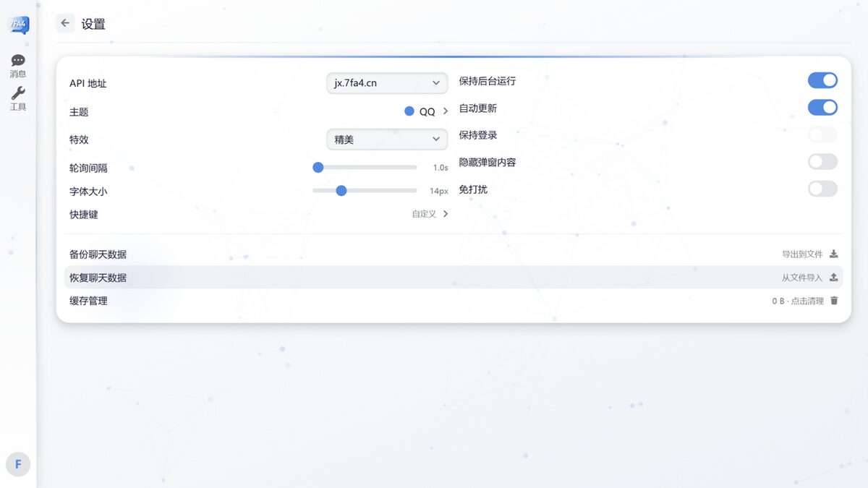868x488 pixels.
Task: Click the 7FA4 app logo
Action: pos(18,25)
